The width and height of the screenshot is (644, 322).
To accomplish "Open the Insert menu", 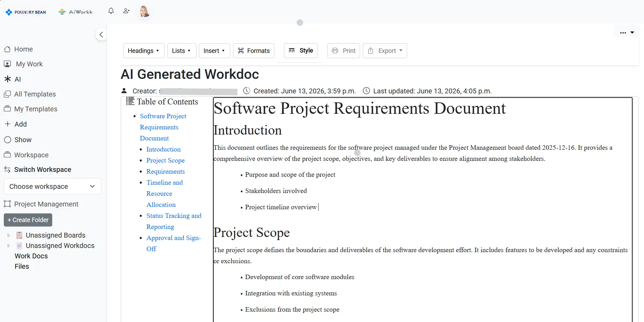I will (x=214, y=51).
